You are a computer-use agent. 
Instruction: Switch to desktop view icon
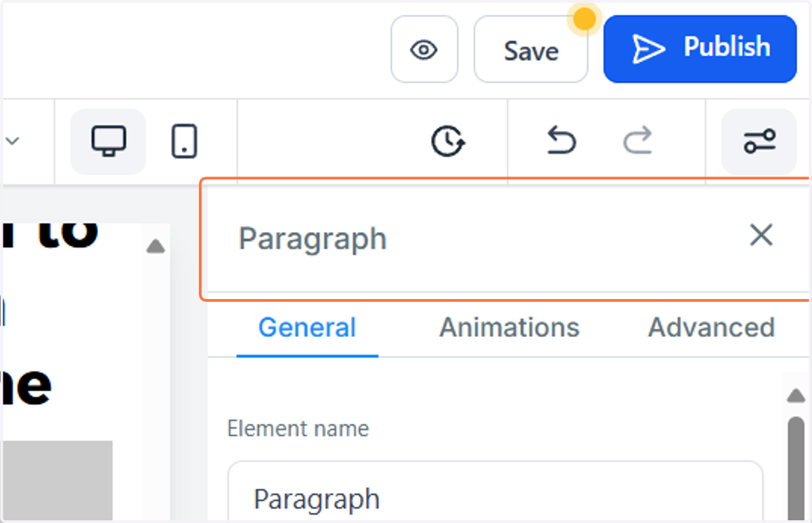108,142
